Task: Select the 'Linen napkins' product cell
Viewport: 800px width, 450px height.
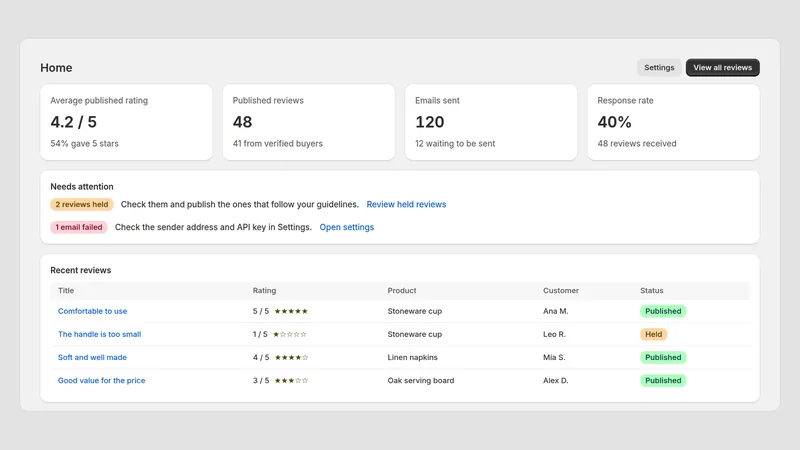Action: 412,357
